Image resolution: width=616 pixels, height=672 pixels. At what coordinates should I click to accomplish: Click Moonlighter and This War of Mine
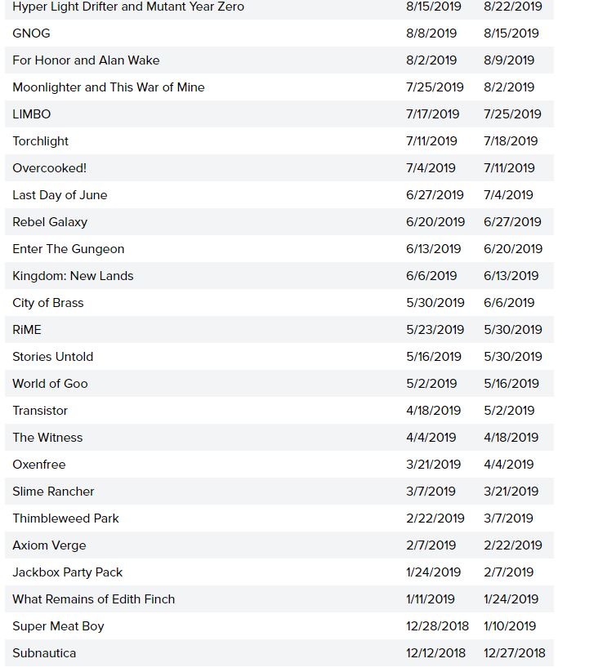pyautogui.click(x=109, y=87)
